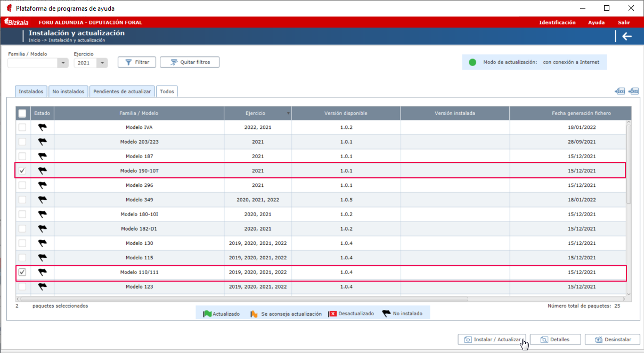Click the Estado column header
This screenshot has height=353, width=644.
pyautogui.click(x=42, y=113)
